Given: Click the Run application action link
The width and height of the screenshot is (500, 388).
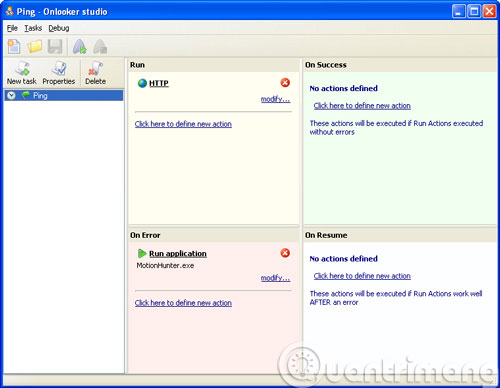Looking at the screenshot, I should [x=178, y=254].
